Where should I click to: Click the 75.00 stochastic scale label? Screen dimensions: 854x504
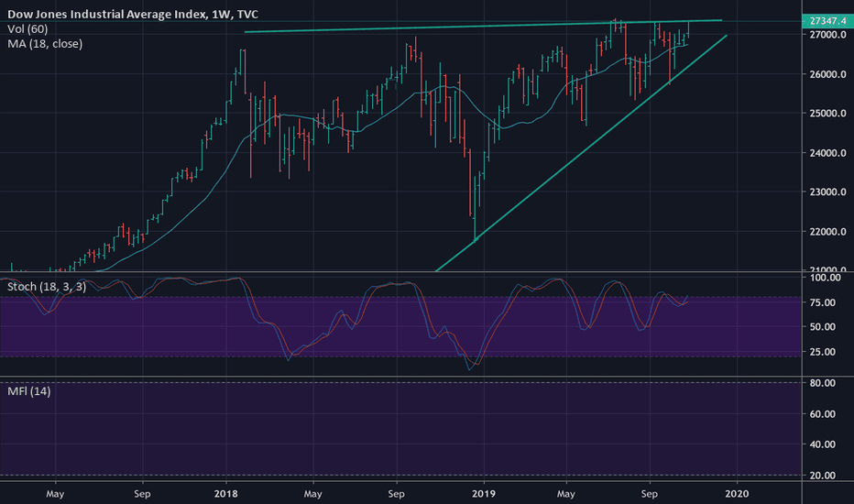[x=823, y=302]
